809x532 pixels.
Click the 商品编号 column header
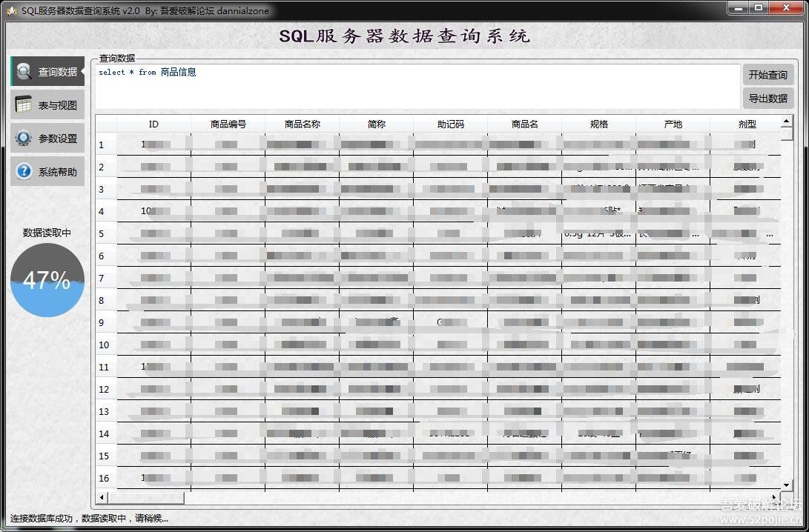228,124
